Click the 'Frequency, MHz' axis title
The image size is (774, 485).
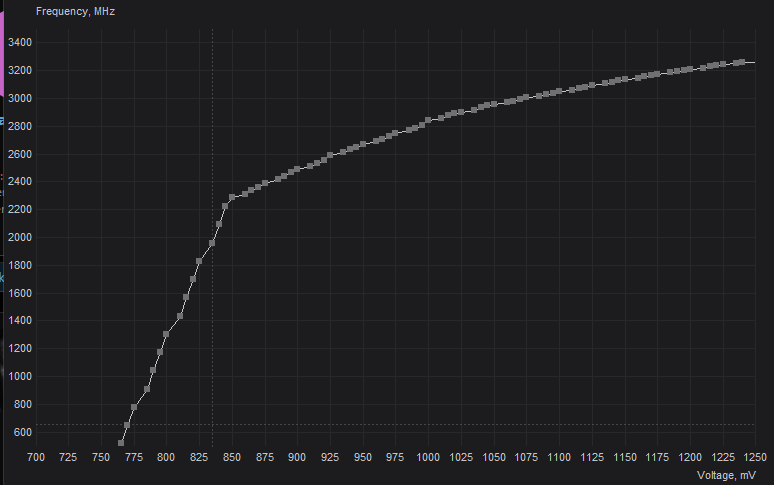click(76, 11)
